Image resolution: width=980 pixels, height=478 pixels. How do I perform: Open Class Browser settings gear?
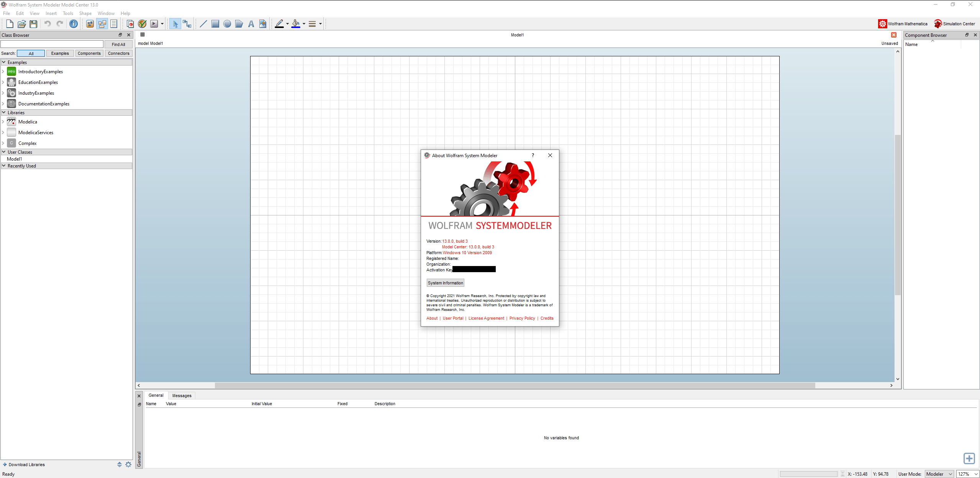click(128, 465)
